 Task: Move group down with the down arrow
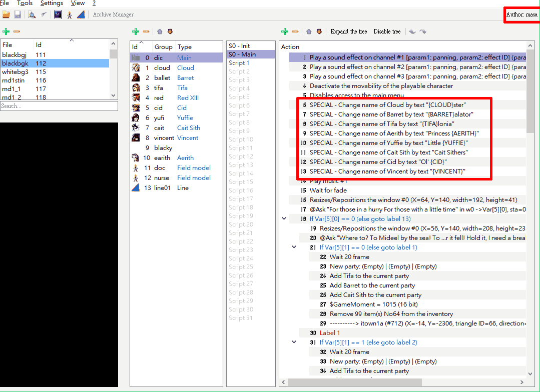[x=170, y=31]
